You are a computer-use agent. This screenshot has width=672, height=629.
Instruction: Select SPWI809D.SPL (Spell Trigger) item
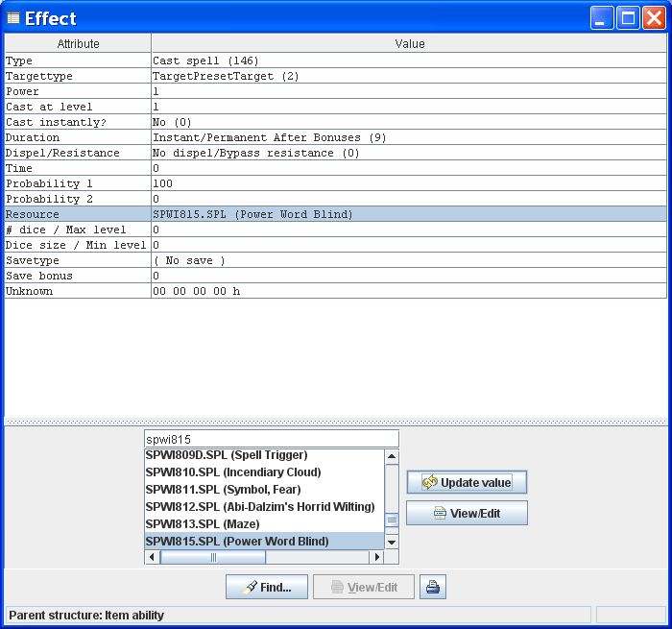coord(226,455)
